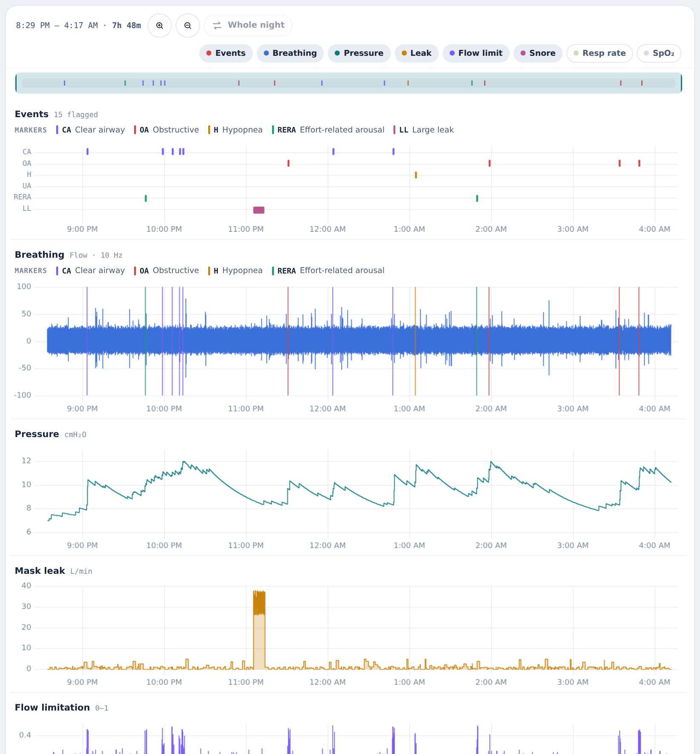This screenshot has height=754, width=700.
Task: Click the '8:29 PM — 4:17 AM' time range
Action: (57, 26)
